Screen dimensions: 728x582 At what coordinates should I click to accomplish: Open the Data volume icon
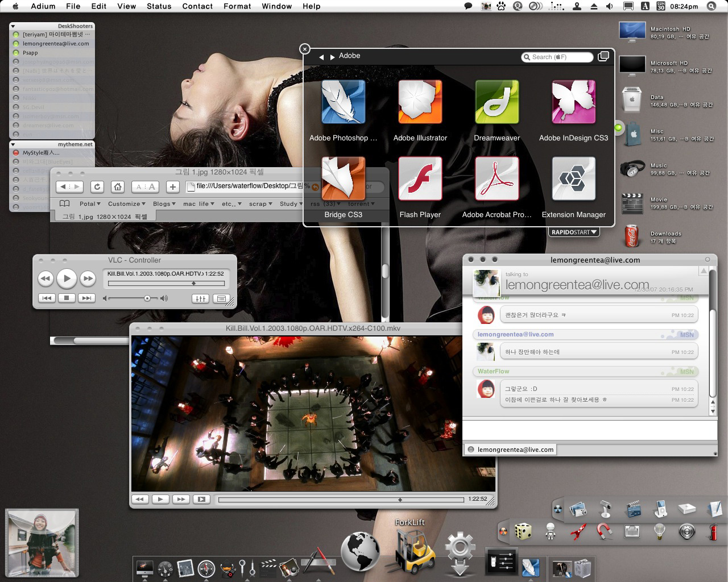pyautogui.click(x=632, y=100)
